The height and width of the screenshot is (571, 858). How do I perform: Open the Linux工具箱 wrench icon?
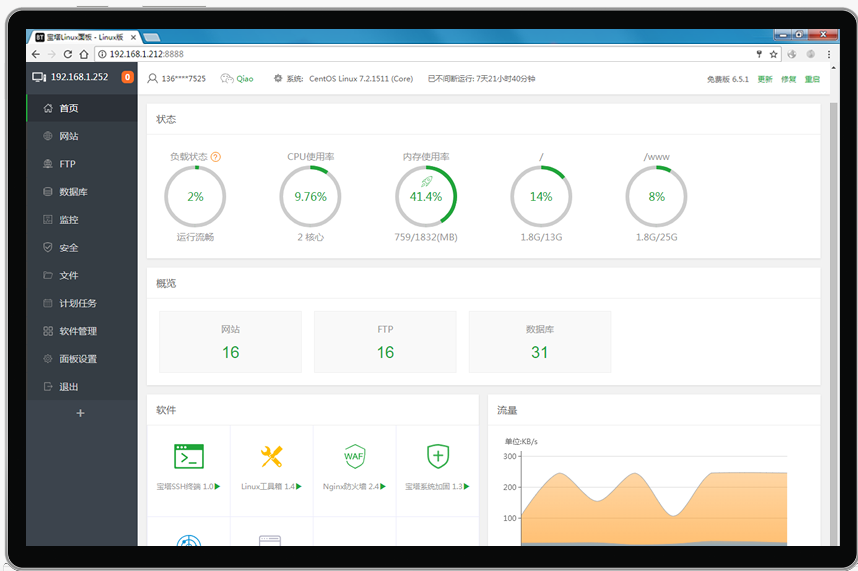click(271, 457)
